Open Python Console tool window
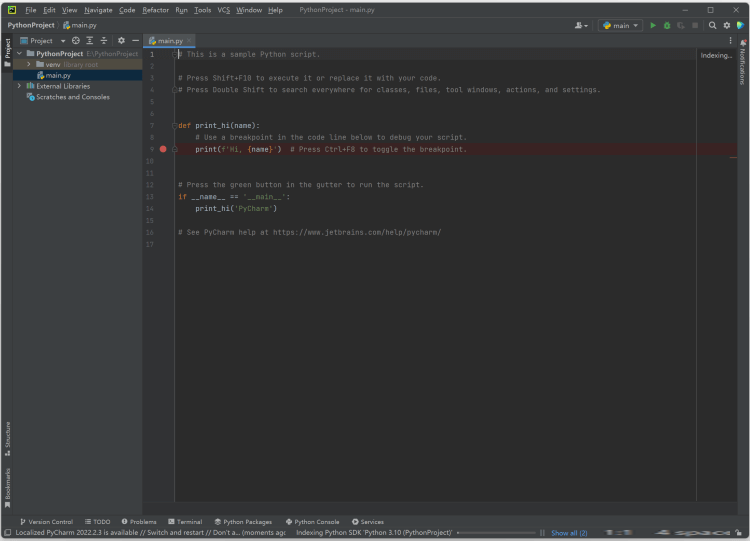 (312, 522)
